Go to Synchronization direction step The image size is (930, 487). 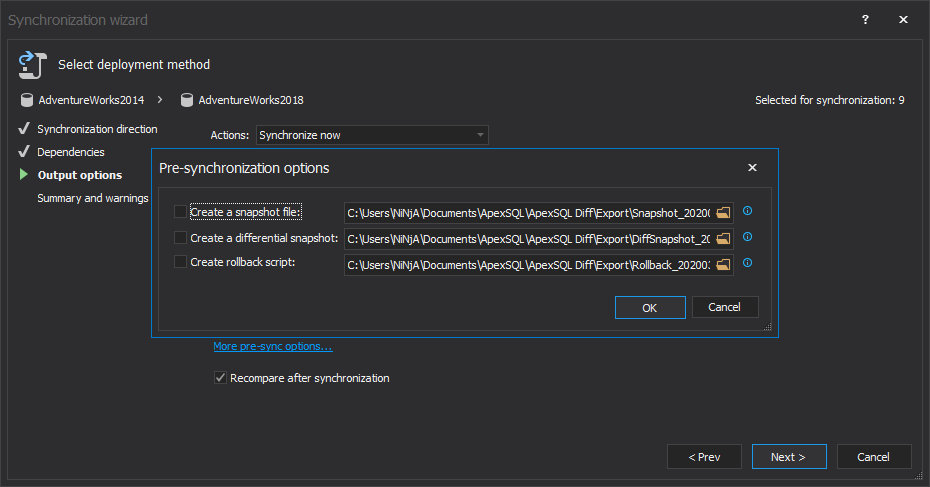click(x=97, y=129)
